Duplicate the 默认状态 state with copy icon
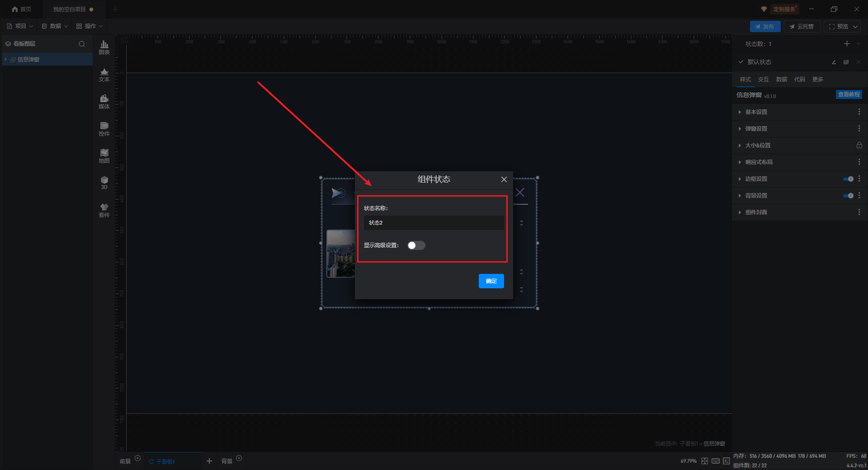The width and height of the screenshot is (868, 470). click(x=846, y=62)
